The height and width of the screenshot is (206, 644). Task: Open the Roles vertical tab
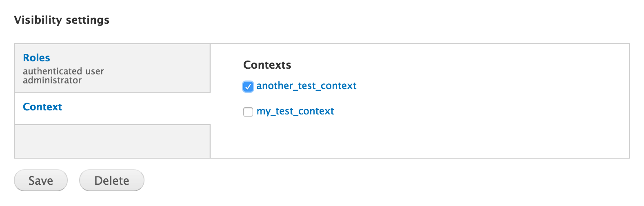[x=112, y=68]
